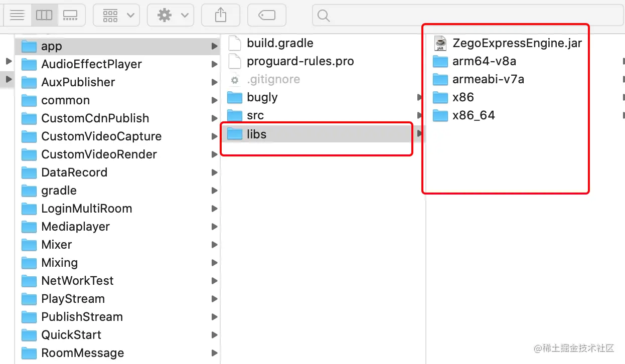Select the AuxPublisher folder

118,82
